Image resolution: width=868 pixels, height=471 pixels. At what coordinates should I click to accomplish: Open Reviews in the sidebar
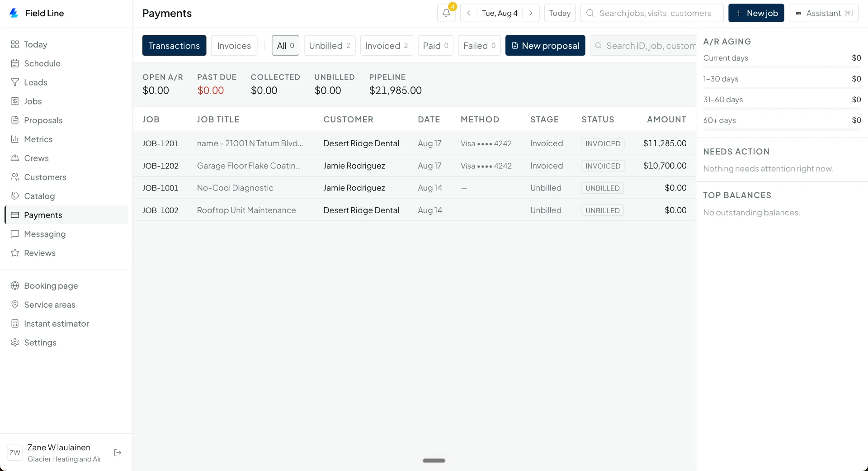[x=66, y=253]
